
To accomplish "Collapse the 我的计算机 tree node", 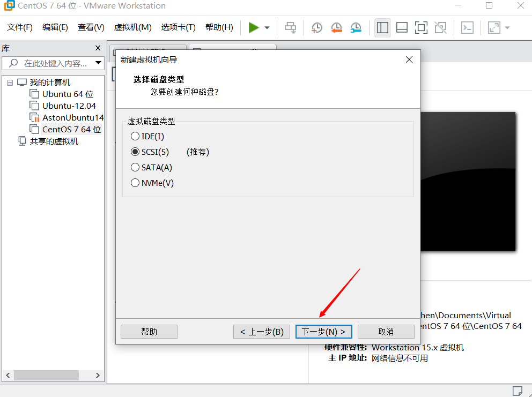I will [x=10, y=83].
